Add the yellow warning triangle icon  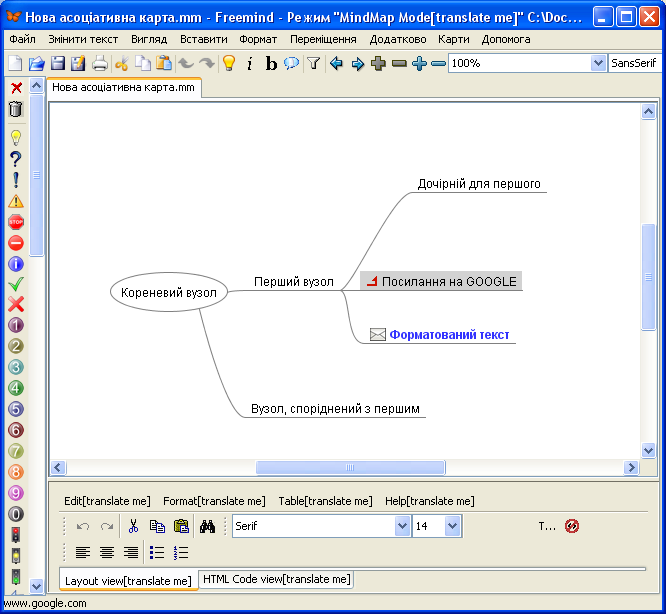point(16,201)
